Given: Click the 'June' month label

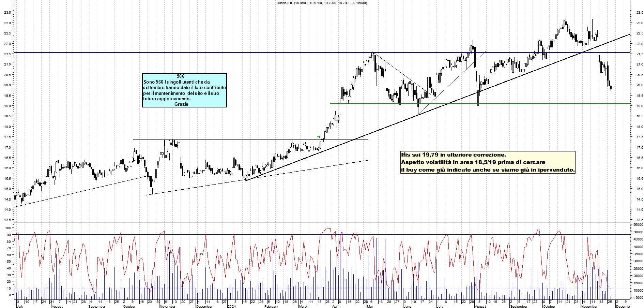Looking at the screenshot, I should coord(407,306).
